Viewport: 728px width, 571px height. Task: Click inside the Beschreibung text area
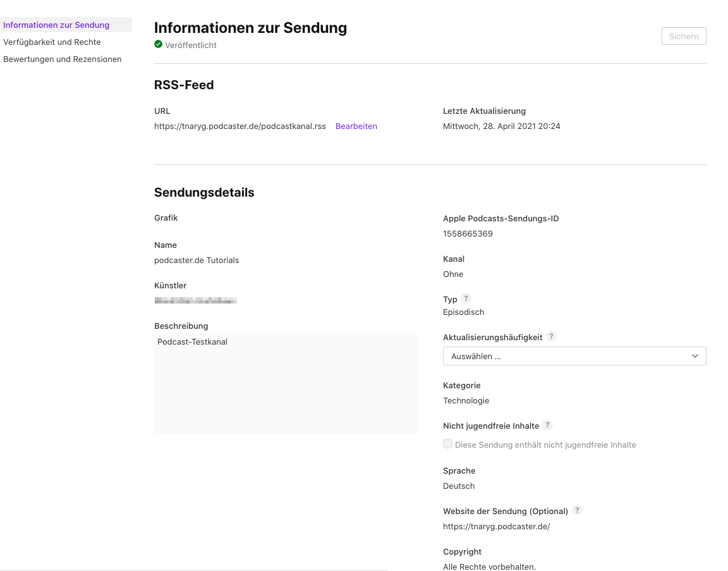[x=286, y=386]
